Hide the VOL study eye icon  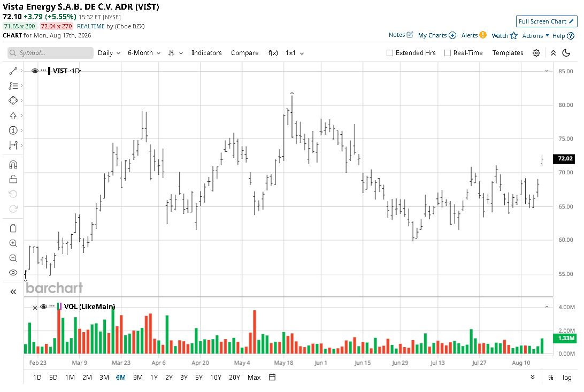tap(43, 307)
